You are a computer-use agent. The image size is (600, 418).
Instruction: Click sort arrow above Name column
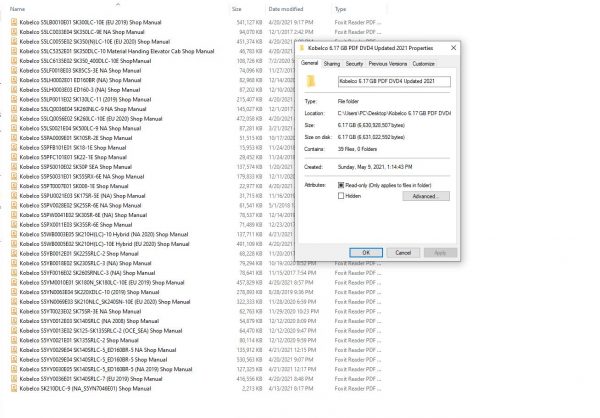pyautogui.click(x=118, y=4)
